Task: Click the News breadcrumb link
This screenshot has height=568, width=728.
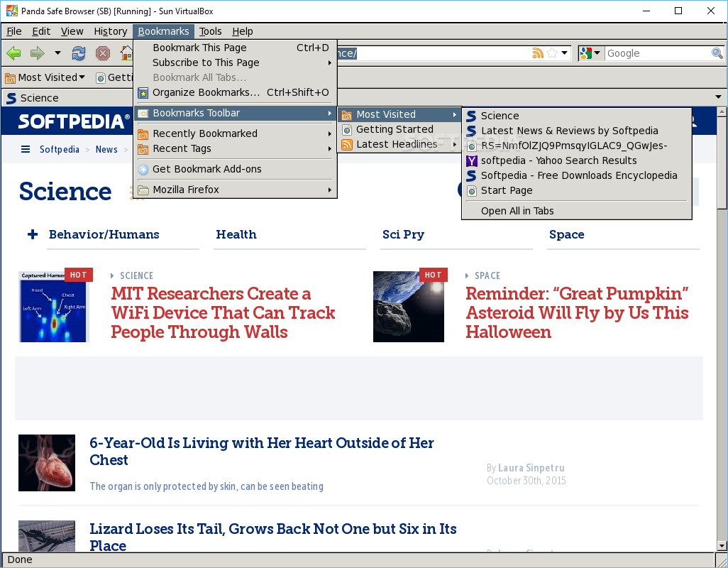Action: 106,149
